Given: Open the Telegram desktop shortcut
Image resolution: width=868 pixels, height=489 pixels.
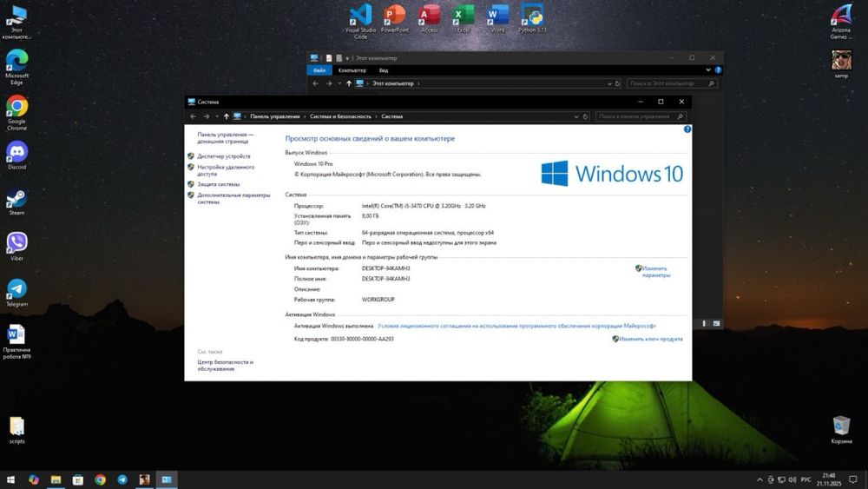Looking at the screenshot, I should click(x=16, y=293).
